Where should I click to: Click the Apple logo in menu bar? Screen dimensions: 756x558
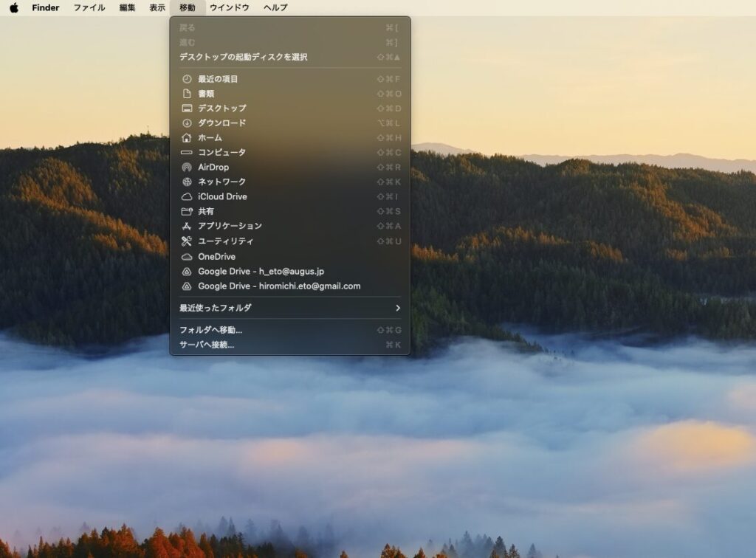click(14, 8)
